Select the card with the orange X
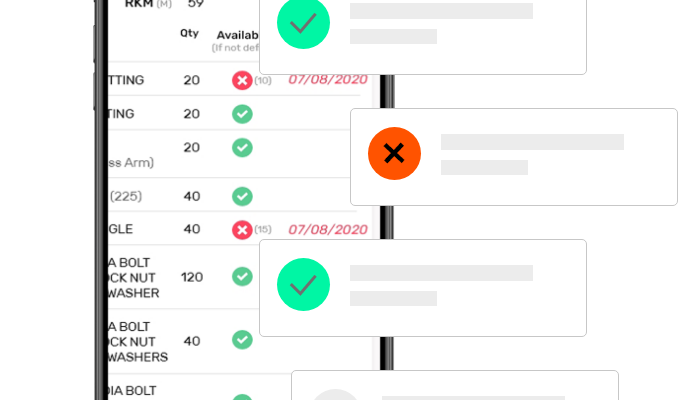Image resolution: width=700 pixels, height=400 pixels. click(x=514, y=157)
